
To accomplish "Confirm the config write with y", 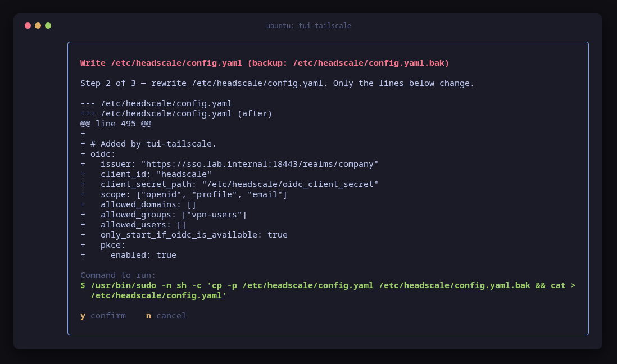I will tap(103, 316).
